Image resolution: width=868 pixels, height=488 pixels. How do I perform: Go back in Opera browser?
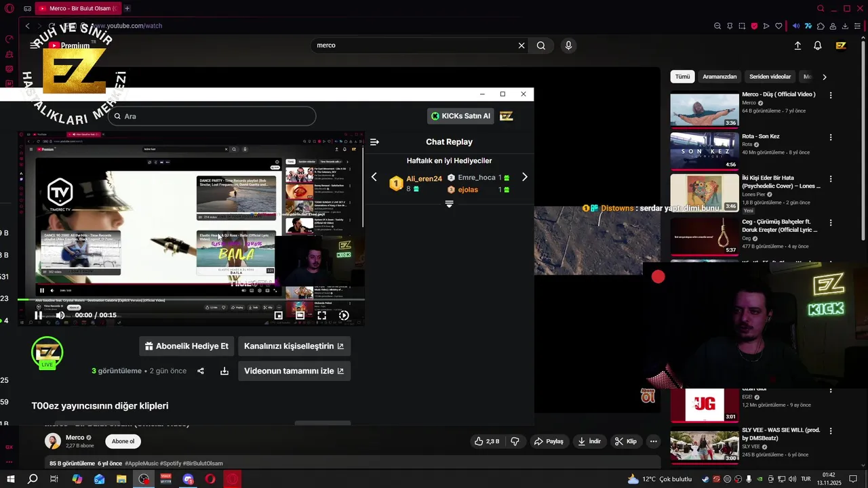[x=28, y=26]
